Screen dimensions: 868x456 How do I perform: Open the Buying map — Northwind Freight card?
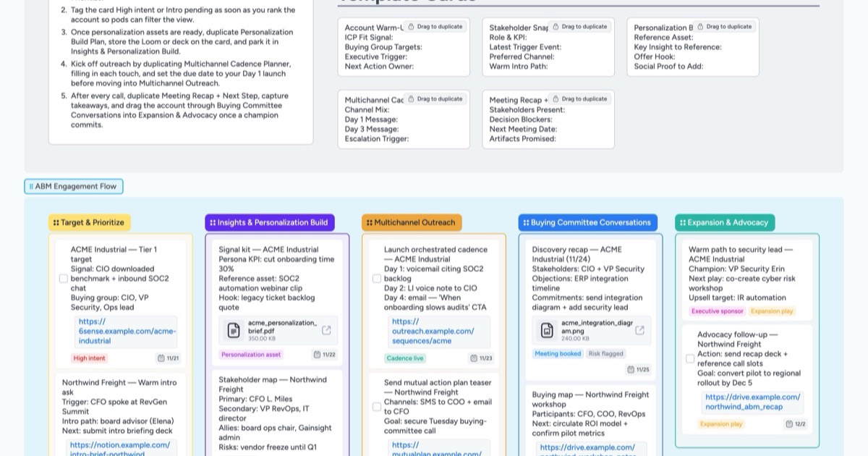coord(590,421)
